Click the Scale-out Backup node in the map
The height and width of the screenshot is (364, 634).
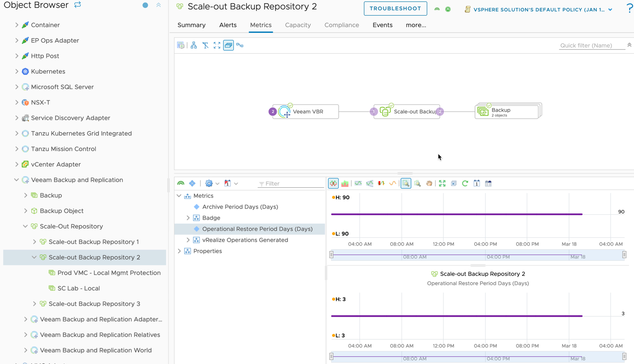406,112
